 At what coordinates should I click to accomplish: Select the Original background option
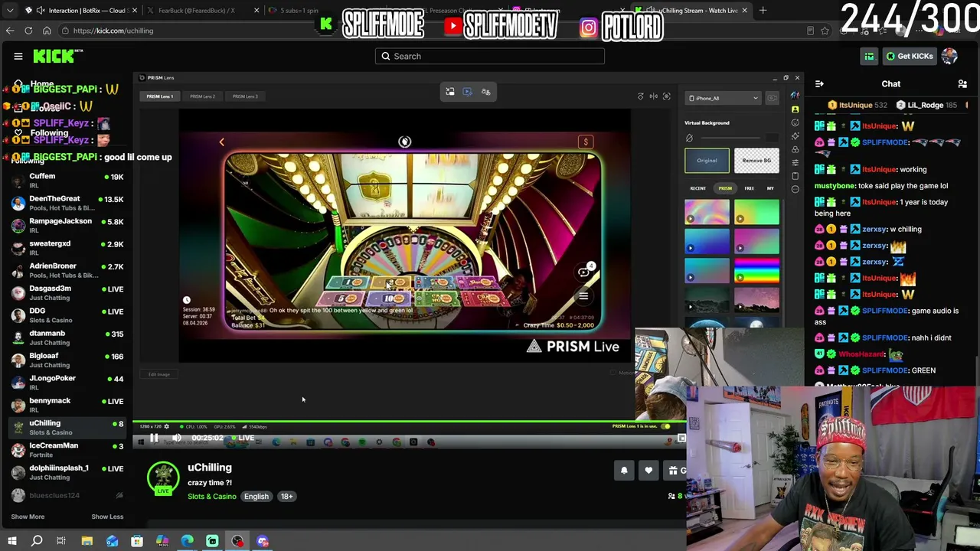[x=707, y=161]
